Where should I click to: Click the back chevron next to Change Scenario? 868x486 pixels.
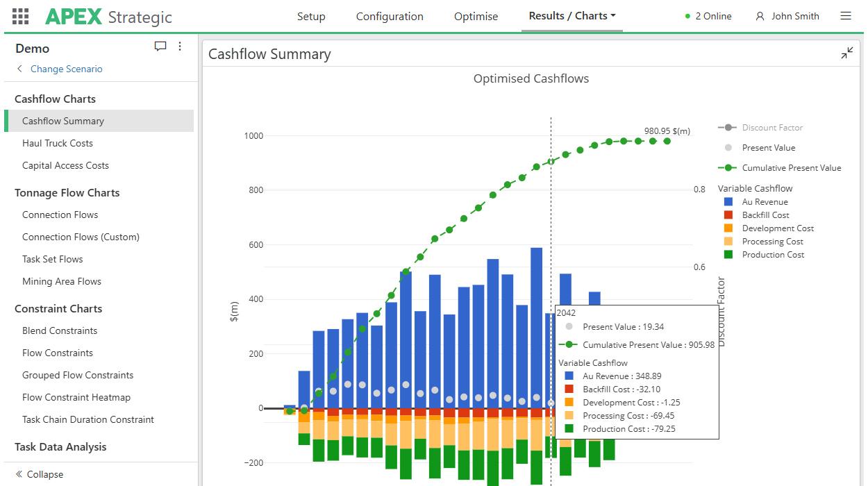coord(19,69)
